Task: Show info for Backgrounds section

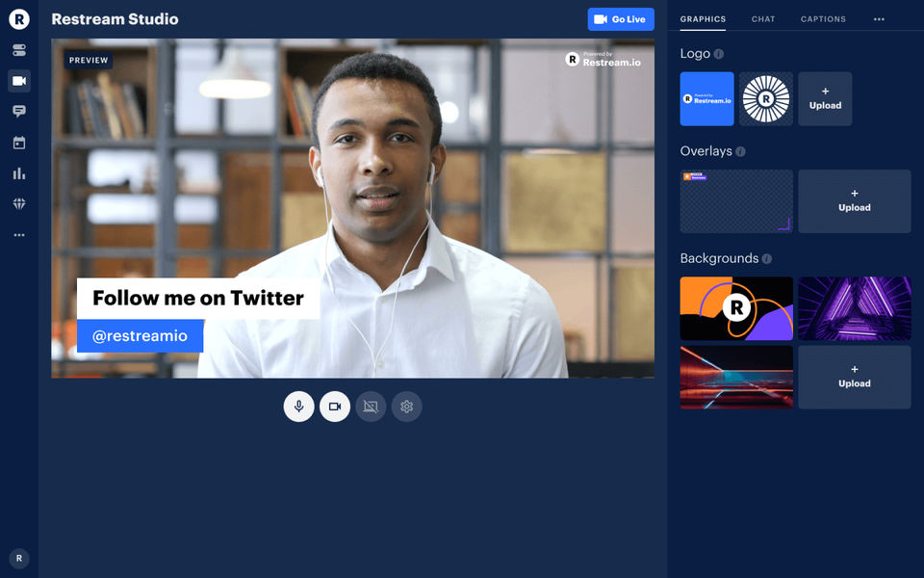Action: click(767, 259)
